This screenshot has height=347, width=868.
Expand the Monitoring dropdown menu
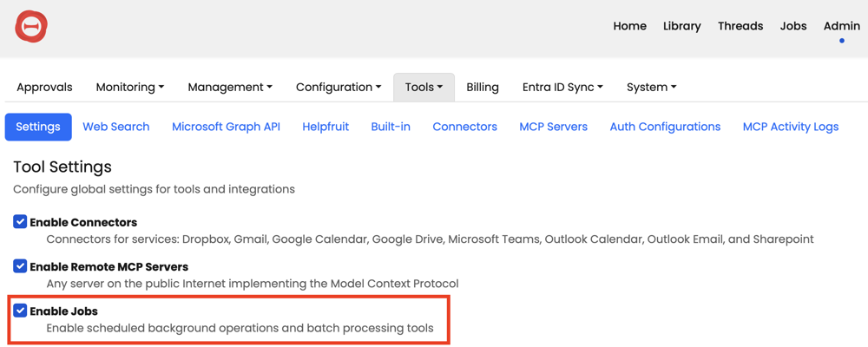130,87
